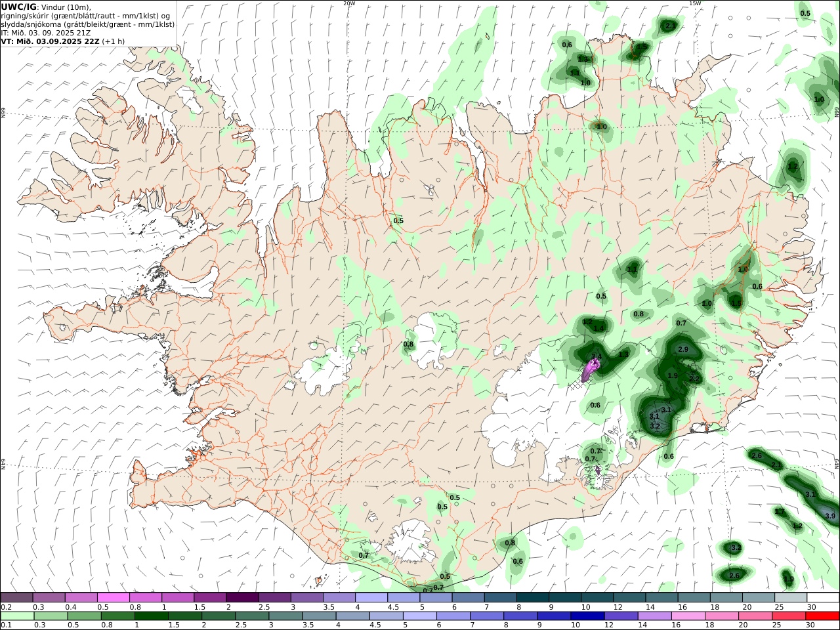Select the light pink 16–18 rain swatch

(688, 616)
